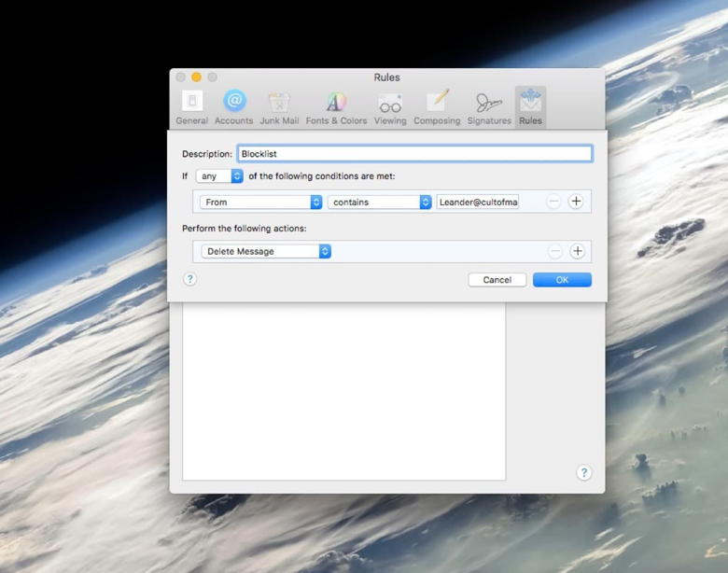Screen dimensions: 728x573
Task: Add another action with plus button
Action: (x=577, y=251)
